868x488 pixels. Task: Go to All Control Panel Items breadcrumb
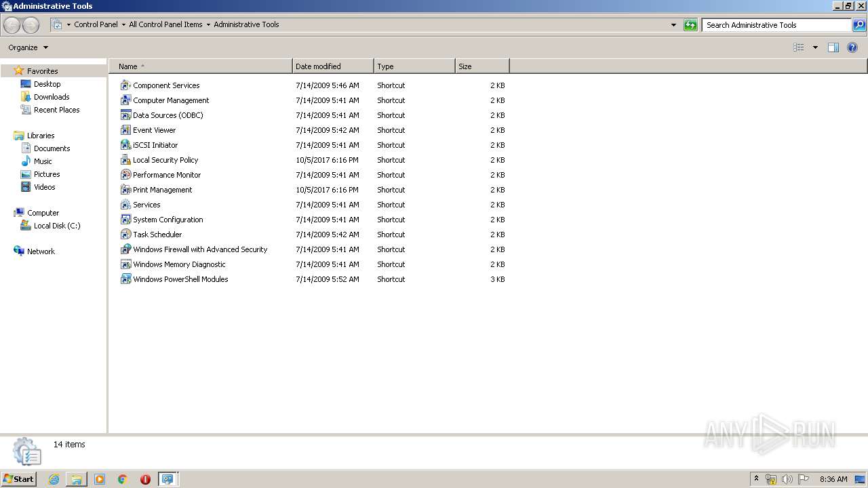coord(165,24)
